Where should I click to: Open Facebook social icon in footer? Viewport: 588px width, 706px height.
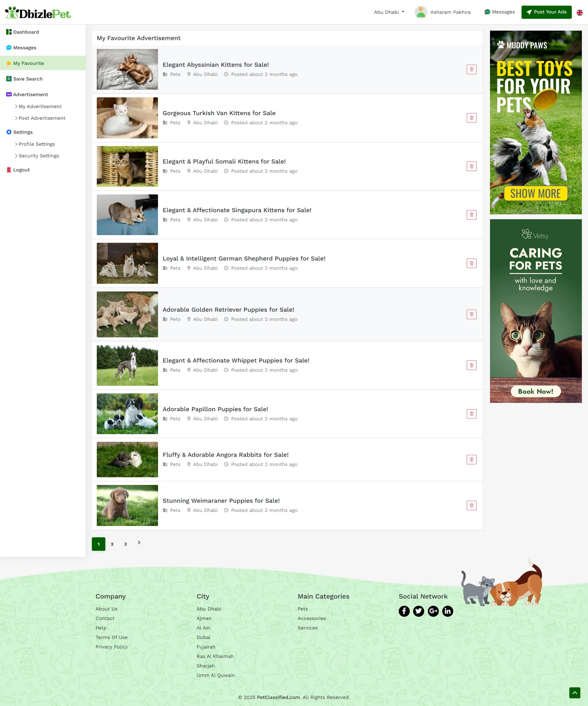click(404, 611)
